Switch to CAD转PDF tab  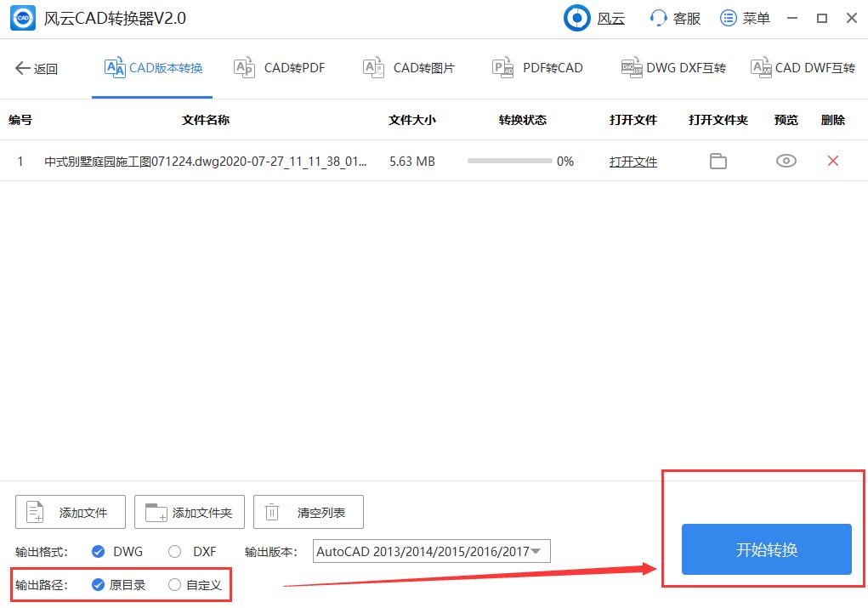tap(279, 66)
